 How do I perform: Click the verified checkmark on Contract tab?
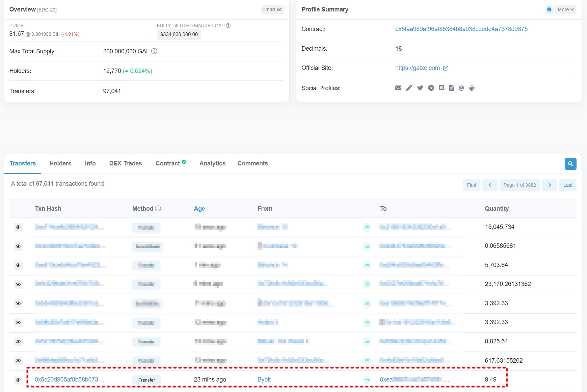[x=184, y=162]
